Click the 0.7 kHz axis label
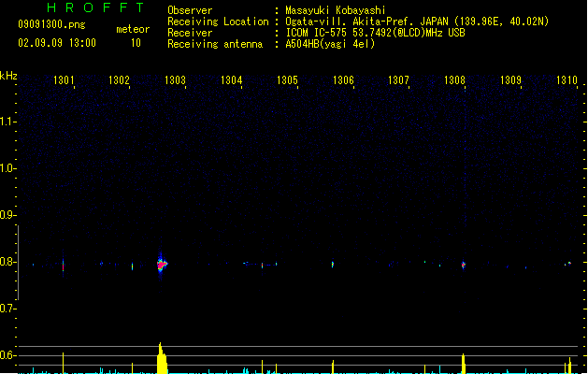The height and width of the screenshot is (374, 588). [7, 309]
